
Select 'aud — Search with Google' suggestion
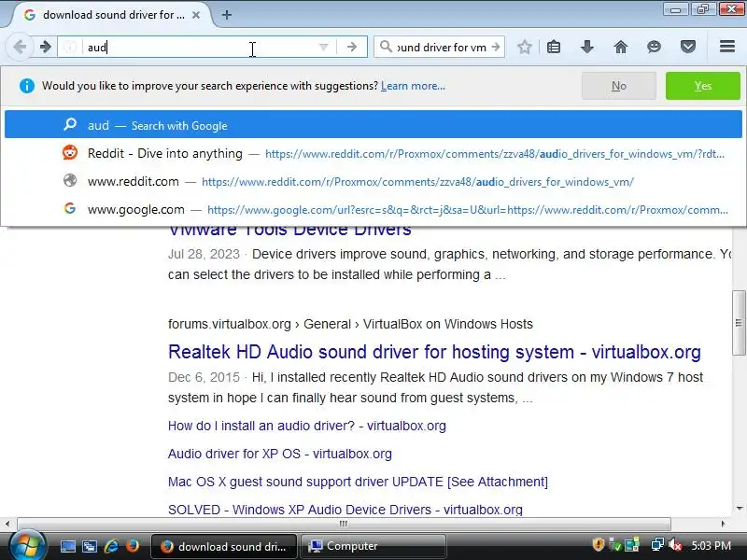[x=373, y=125]
